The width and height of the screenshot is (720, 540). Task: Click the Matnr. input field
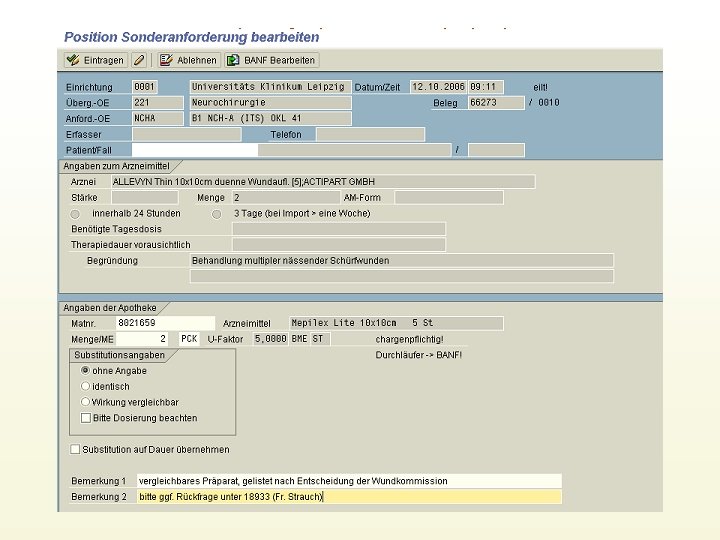tap(165, 323)
